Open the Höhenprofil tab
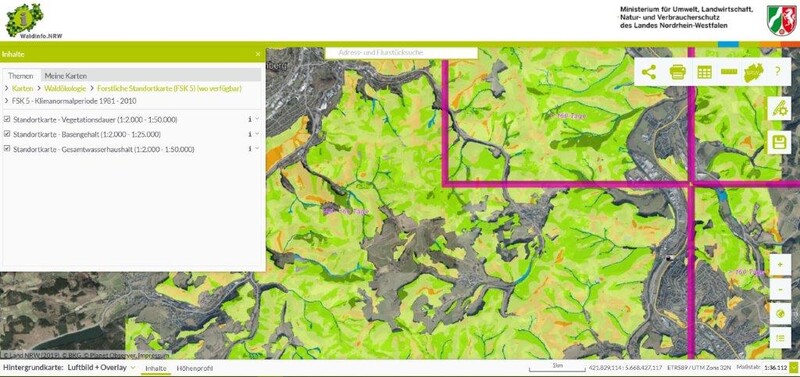The height and width of the screenshot is (377, 800). coord(194,368)
